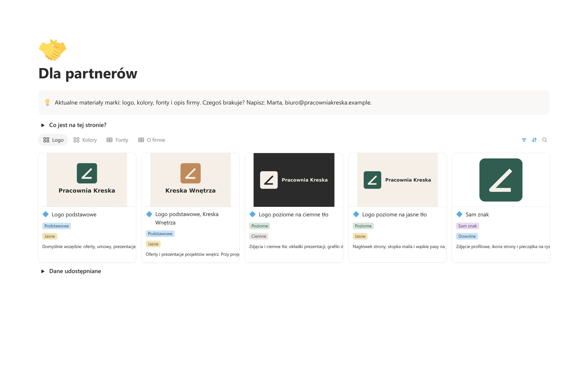This screenshot has height=368, width=588.
Task: Click the purple 'Sam znak' tag
Action: 467,226
